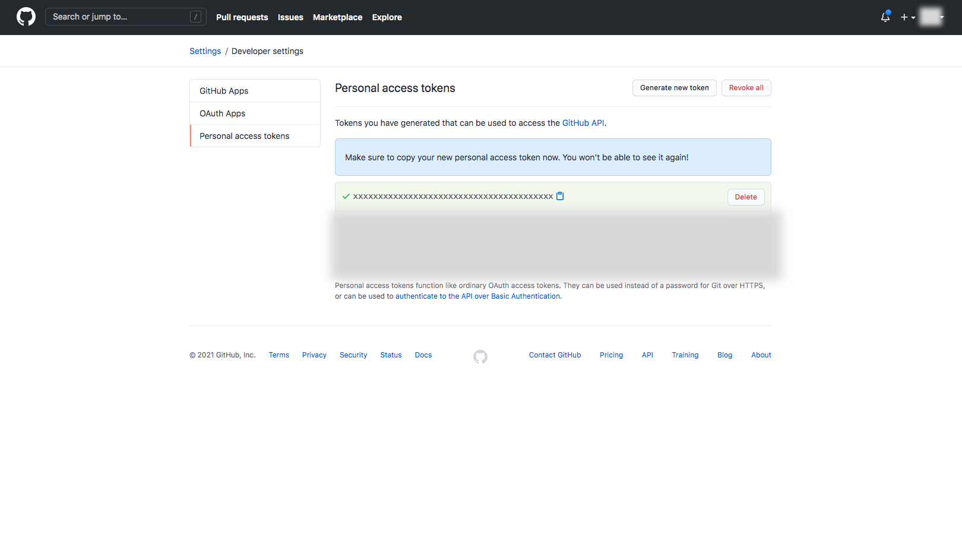Expand the plus create-new dropdown
Image resolution: width=962 pixels, height=560 pixels.
click(x=908, y=17)
